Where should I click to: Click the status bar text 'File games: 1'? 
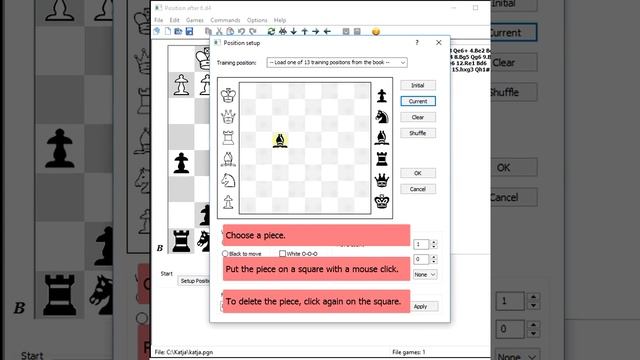click(x=409, y=352)
